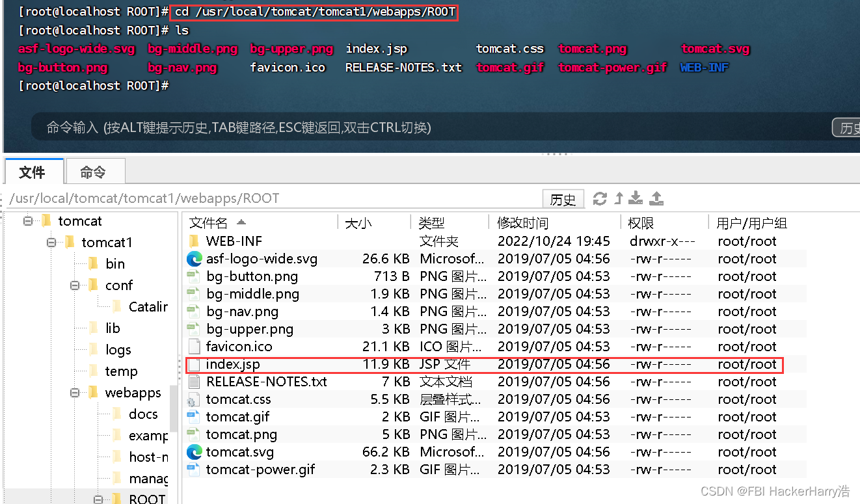
Task: Sort files by the 用户/用户组 column header
Action: (751, 223)
